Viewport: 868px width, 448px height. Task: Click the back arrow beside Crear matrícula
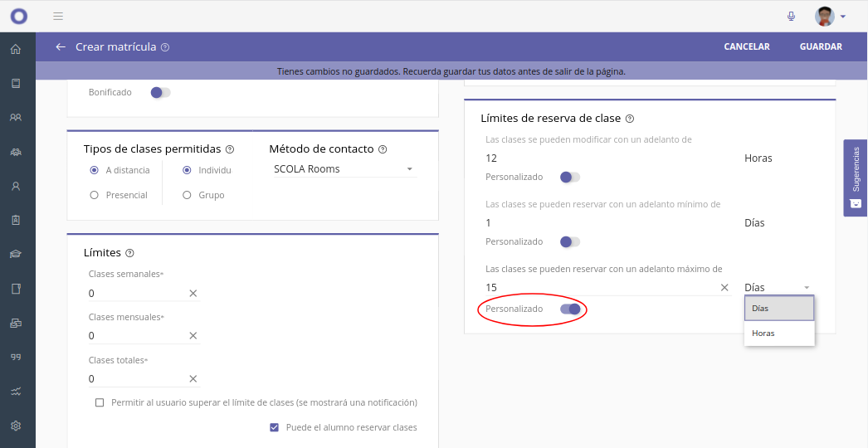[60, 47]
